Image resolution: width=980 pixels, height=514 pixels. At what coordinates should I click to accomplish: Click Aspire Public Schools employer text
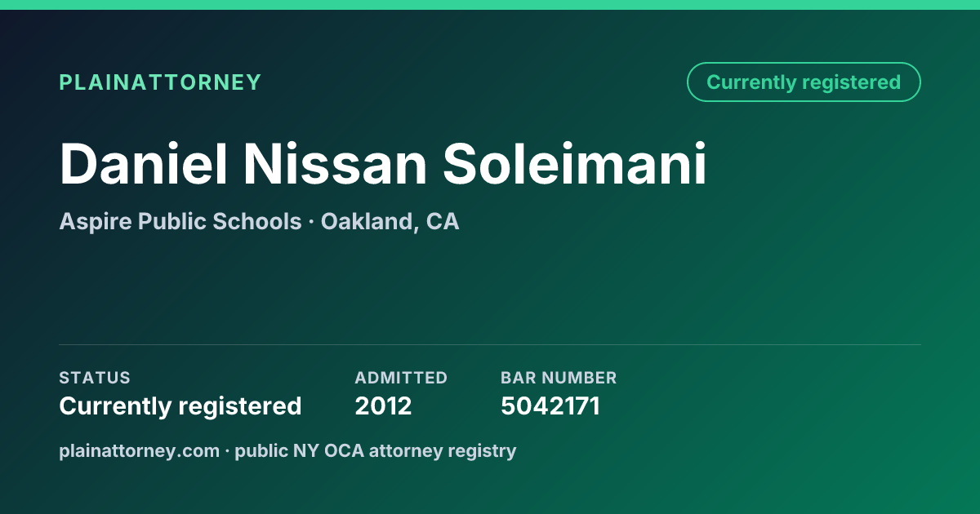[x=180, y=221]
